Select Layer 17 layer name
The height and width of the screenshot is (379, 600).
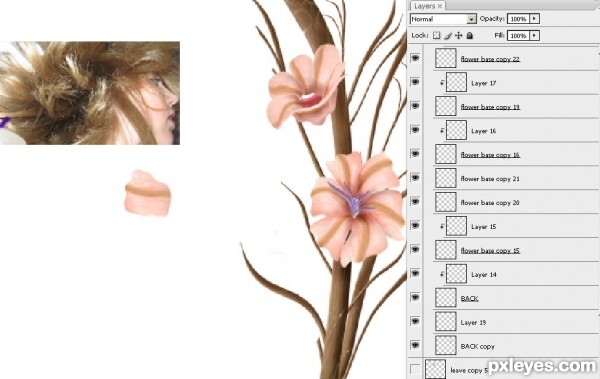point(484,83)
